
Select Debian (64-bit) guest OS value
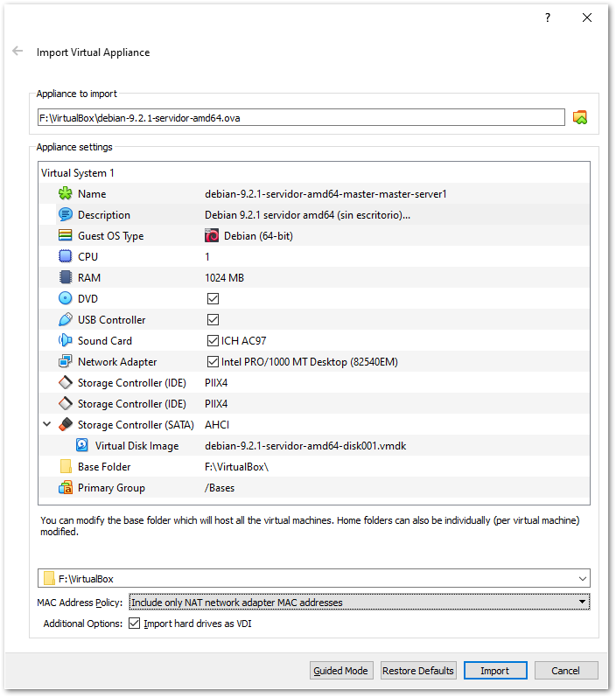click(x=258, y=235)
